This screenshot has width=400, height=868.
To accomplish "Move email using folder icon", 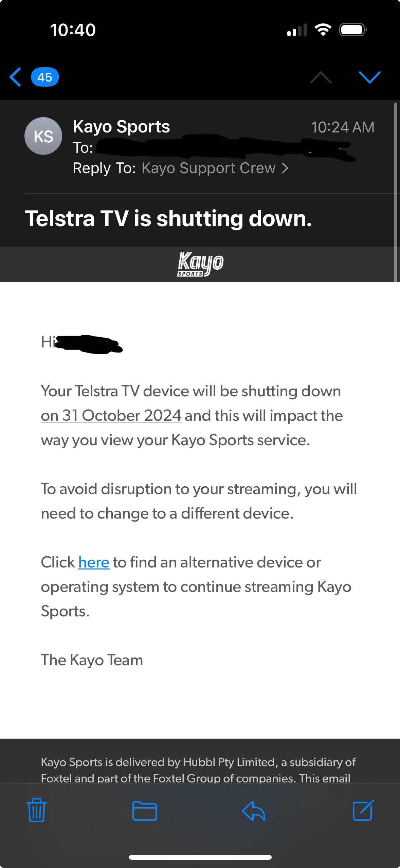I will pos(145,811).
